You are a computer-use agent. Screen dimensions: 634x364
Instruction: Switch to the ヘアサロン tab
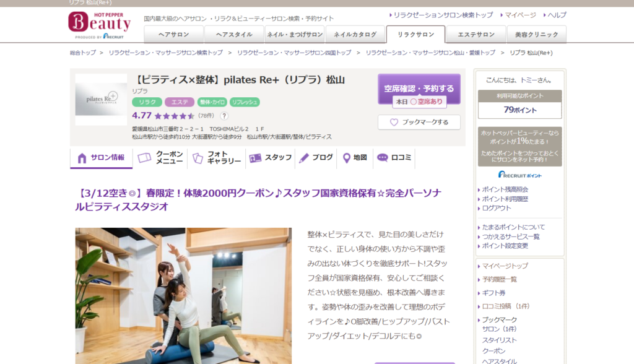point(174,35)
